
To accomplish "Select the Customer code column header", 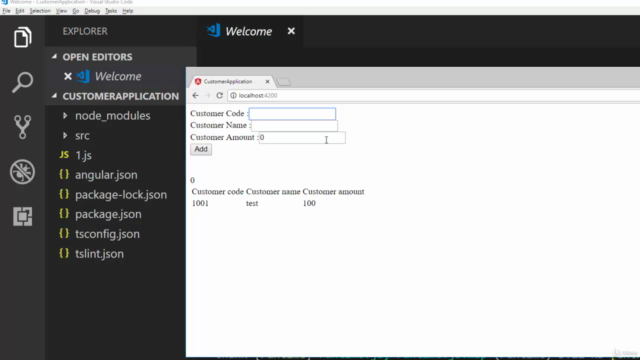I will tap(218, 192).
